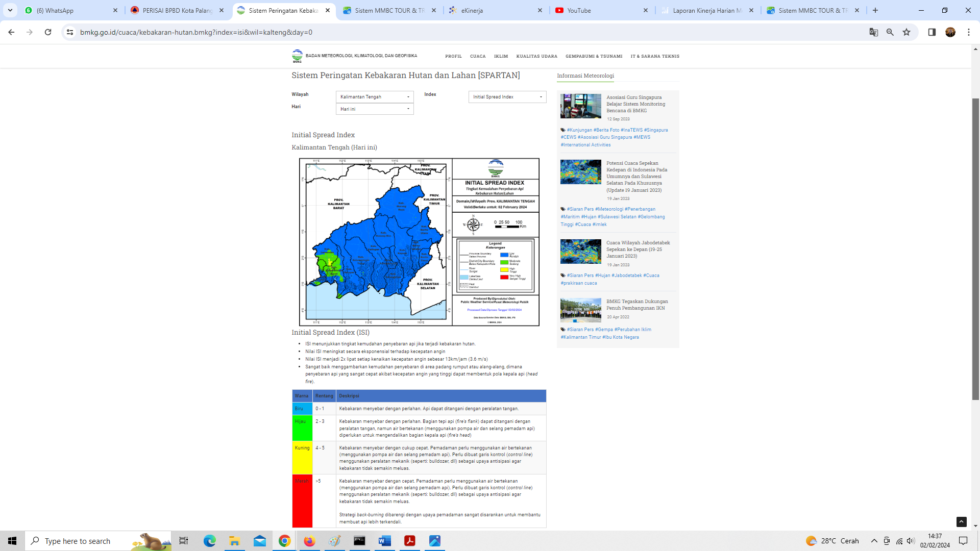Open Task View on taskbar
Viewport: 980px width, 551px height.
point(184,541)
